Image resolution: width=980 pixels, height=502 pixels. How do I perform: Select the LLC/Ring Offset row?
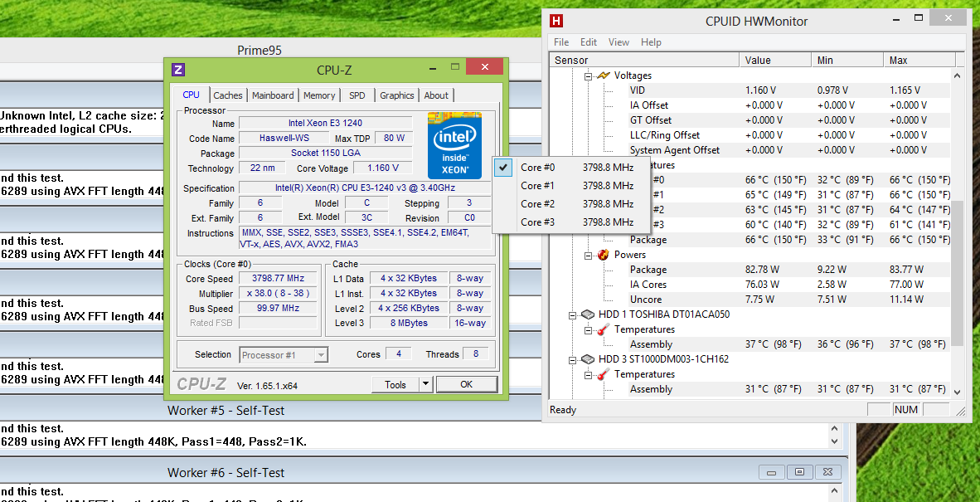[x=789, y=135]
